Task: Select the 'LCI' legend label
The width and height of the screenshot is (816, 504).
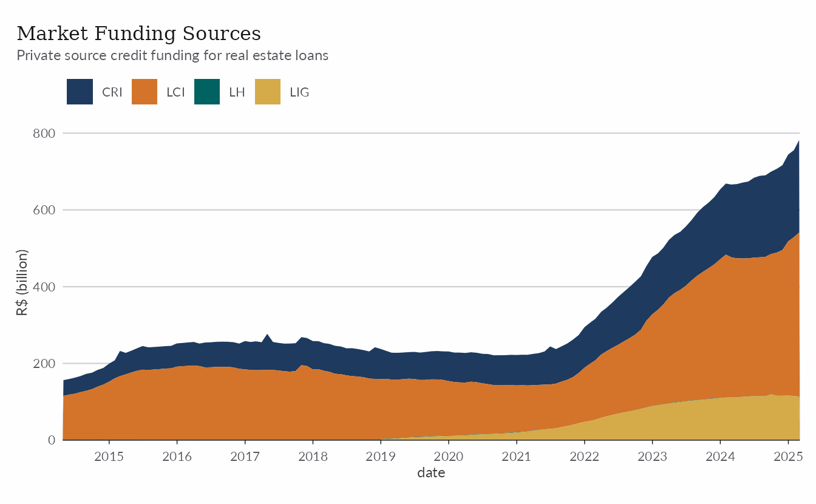Action: coord(176,92)
